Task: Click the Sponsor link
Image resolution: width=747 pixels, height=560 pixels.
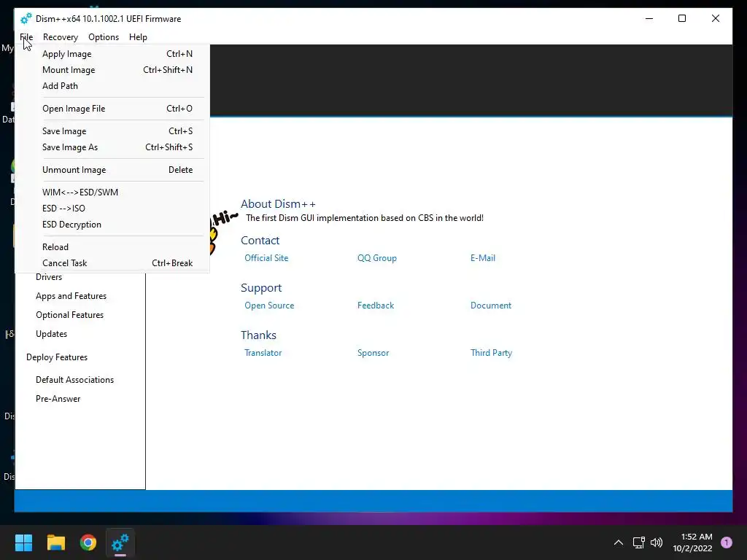Action: pyautogui.click(x=373, y=353)
